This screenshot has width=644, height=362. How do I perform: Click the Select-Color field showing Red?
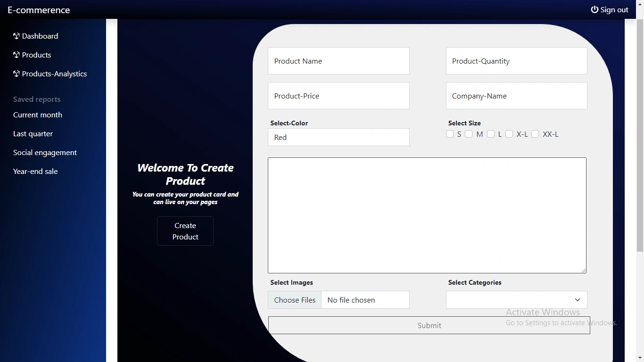339,137
